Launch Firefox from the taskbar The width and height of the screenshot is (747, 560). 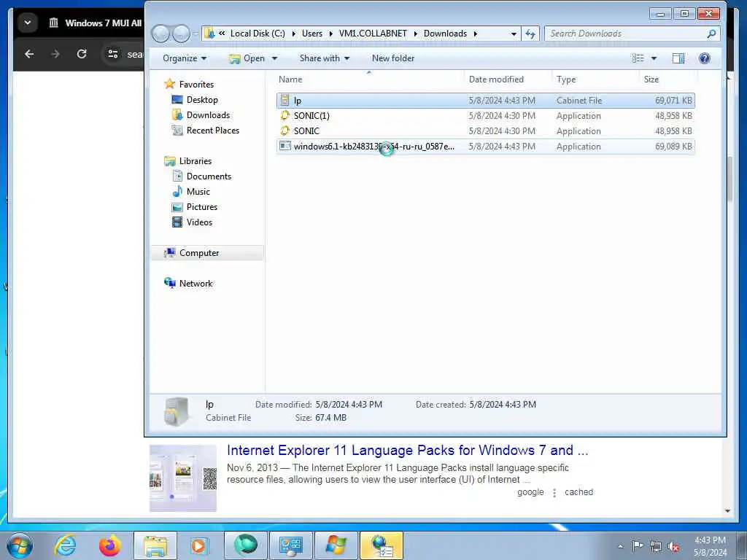click(x=109, y=545)
